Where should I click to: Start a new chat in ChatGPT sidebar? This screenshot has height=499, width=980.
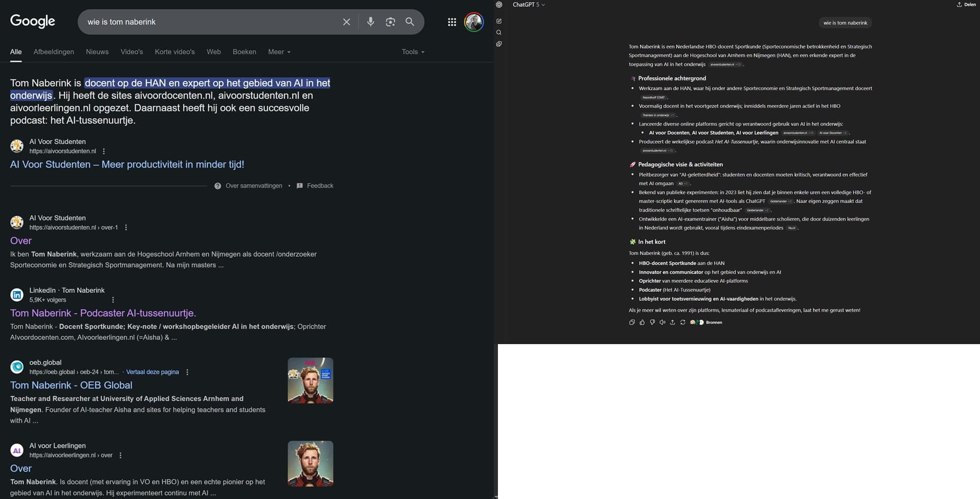(499, 21)
